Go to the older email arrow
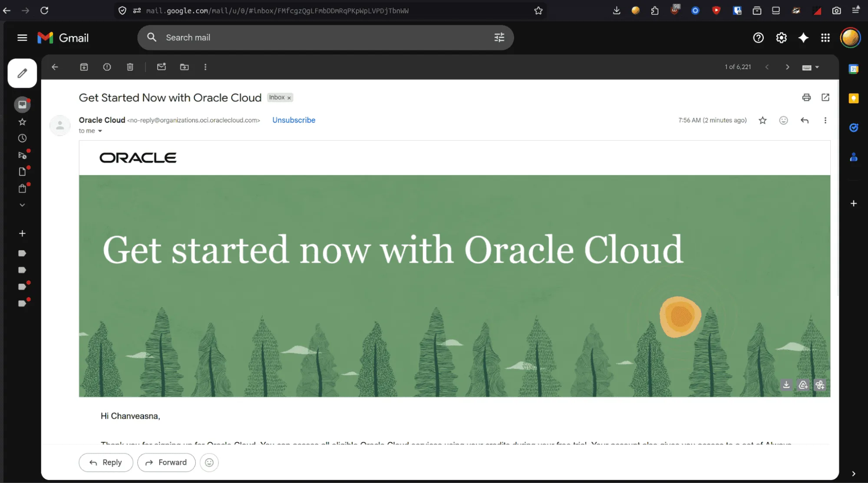This screenshot has width=868, height=483. point(788,67)
